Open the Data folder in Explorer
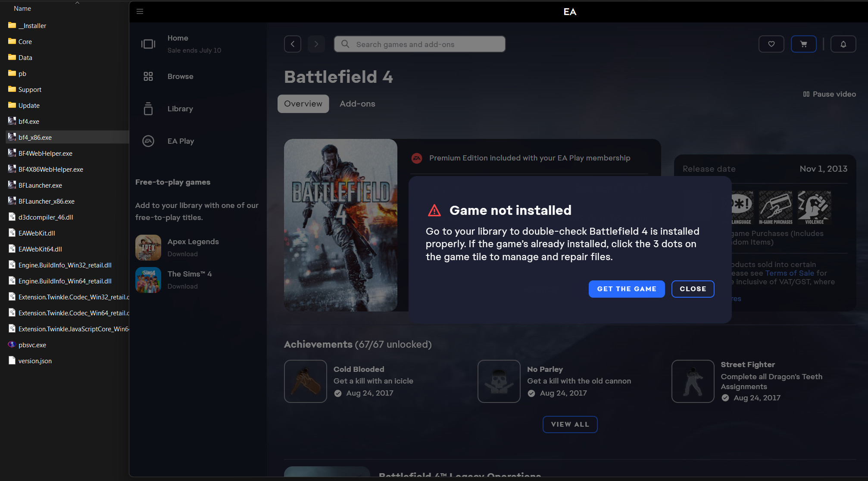The image size is (868, 481). click(25, 58)
